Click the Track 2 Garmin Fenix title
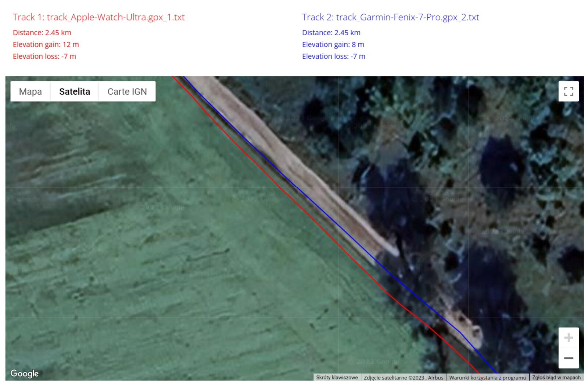The height and width of the screenshot is (385, 588). tap(390, 17)
